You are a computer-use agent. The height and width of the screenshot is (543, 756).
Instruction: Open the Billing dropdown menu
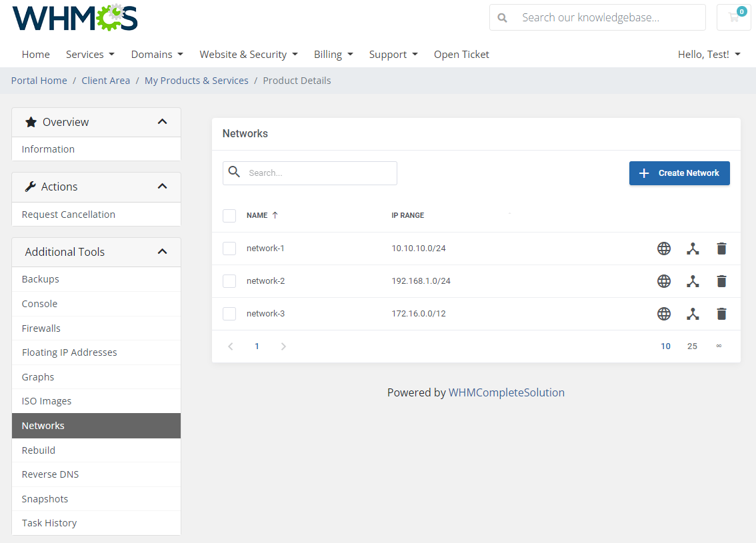tap(333, 54)
